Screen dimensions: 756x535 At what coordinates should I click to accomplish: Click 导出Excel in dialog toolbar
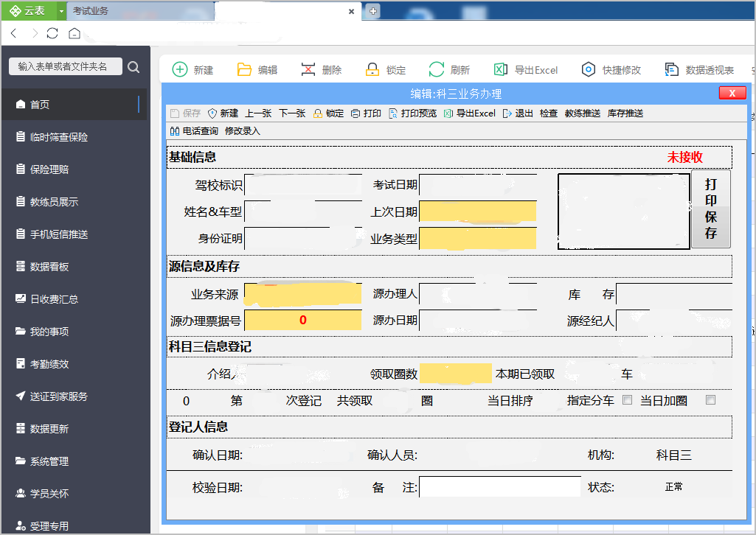click(470, 113)
